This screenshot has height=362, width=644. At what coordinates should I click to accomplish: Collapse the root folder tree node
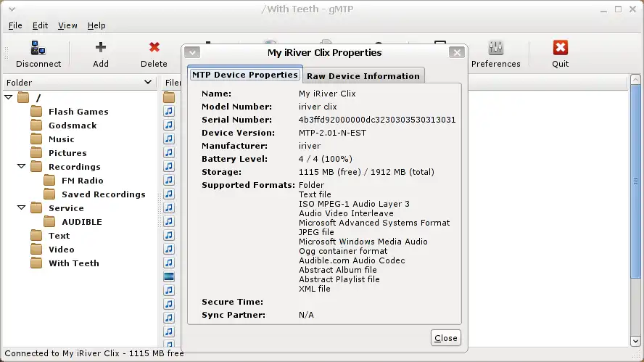click(8, 97)
